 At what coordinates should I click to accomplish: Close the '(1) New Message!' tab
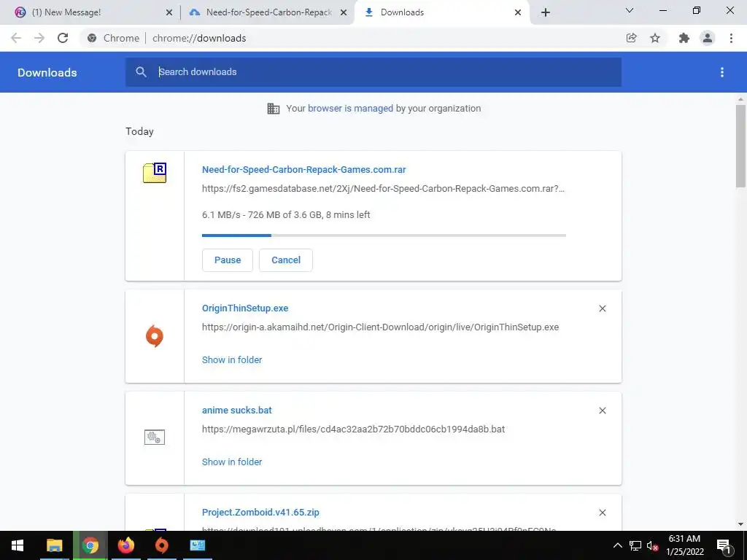point(169,12)
